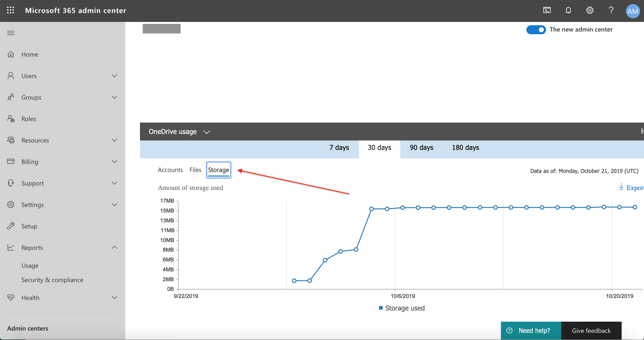
Task: Click the Reports chart icon
Action: [x=11, y=247]
